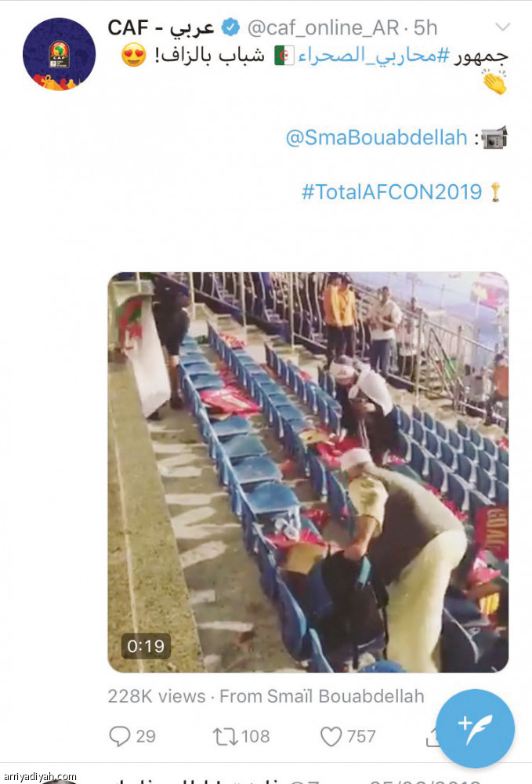Image resolution: width=532 pixels, height=784 pixels.
Task: Like the tweet via heart icon
Action: click(331, 736)
